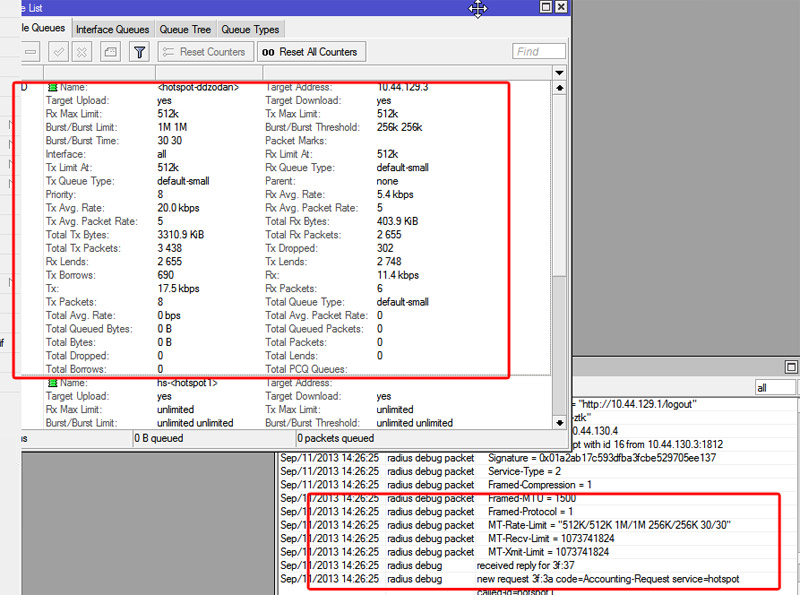Viewport: 800px width, 595px height.
Task: Select the hs-<hotspot1> queue name
Action: 187,383
